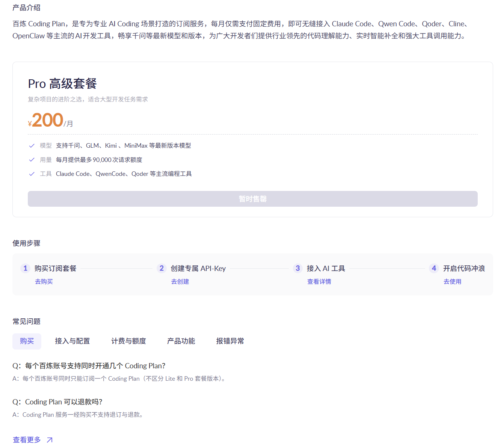Click text Claude Code、QwenCode、Qoder 等主流编程工具
The width and height of the screenshot is (501, 448).
pyautogui.click(x=124, y=174)
